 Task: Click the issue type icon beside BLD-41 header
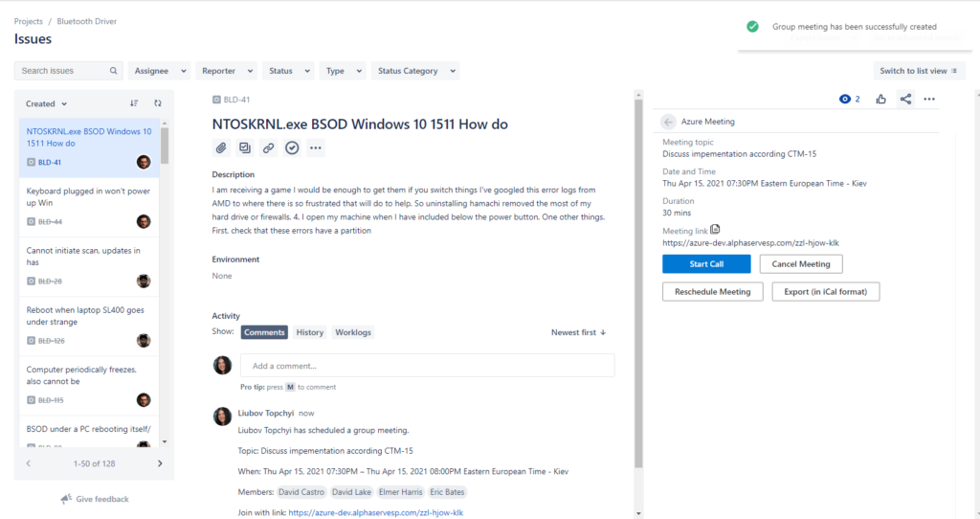point(216,100)
